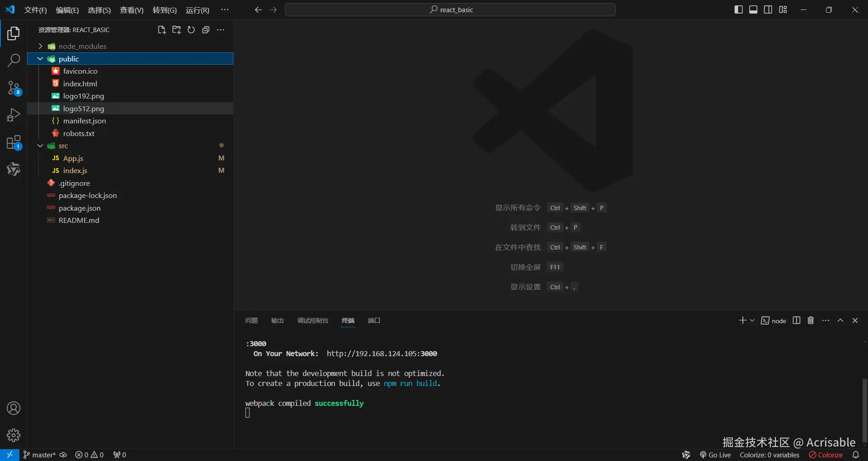The width and height of the screenshot is (868, 461).
Task: Show errors and warnings count
Action: [90, 455]
